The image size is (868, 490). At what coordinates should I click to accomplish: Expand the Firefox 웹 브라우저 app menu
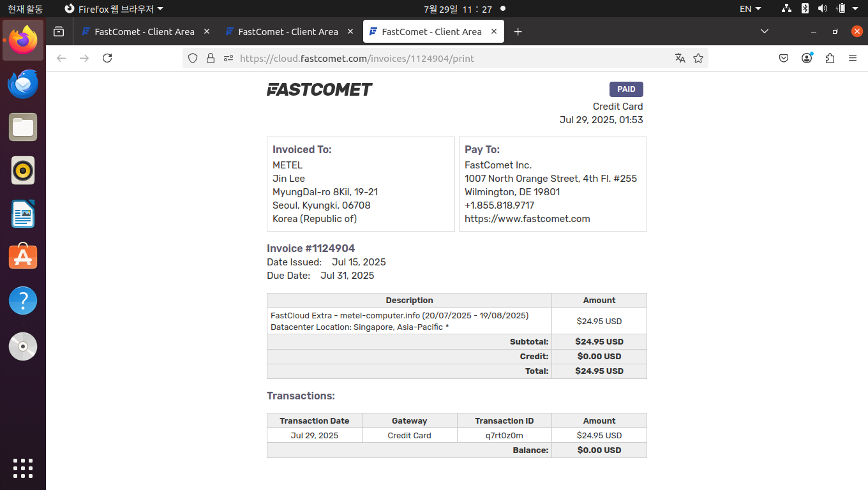tap(114, 9)
